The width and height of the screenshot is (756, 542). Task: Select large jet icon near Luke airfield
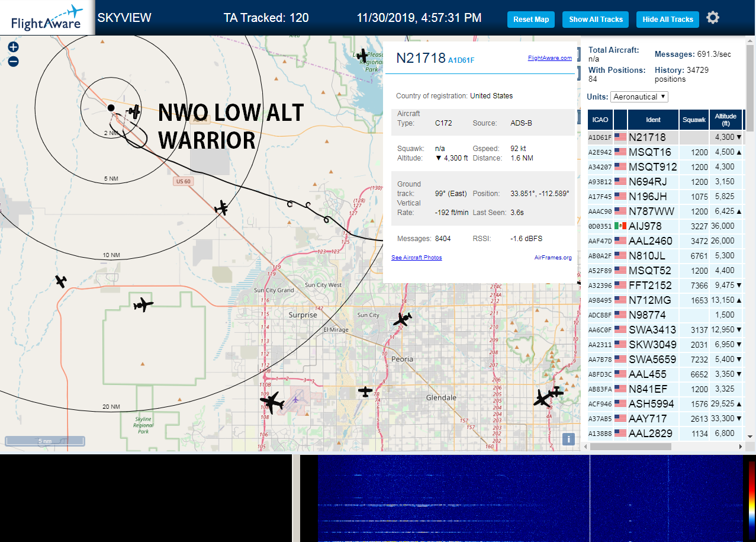(272, 402)
